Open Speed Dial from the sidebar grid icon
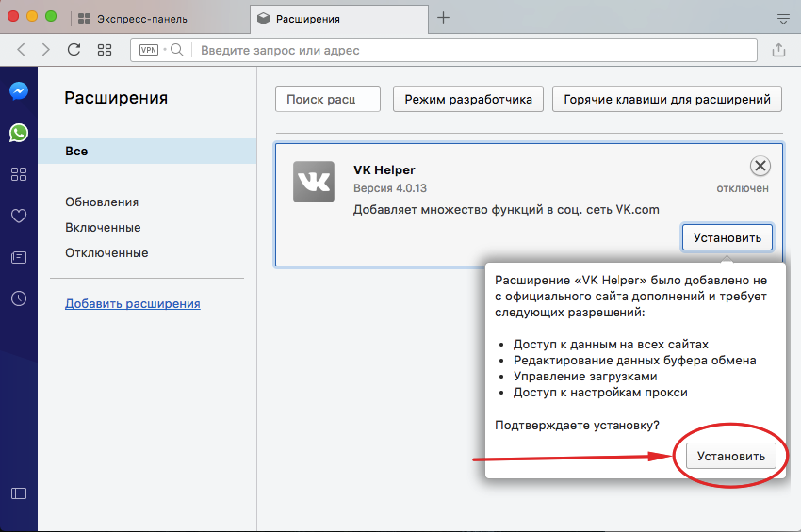801x532 pixels. click(19, 174)
